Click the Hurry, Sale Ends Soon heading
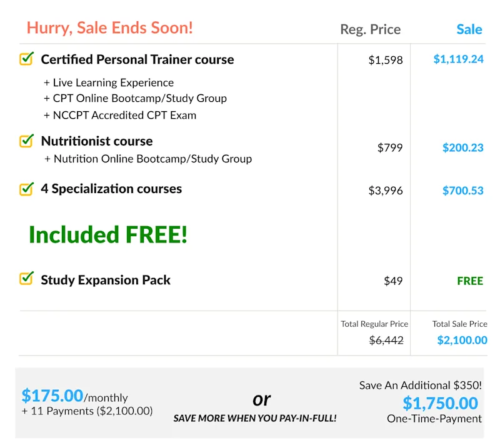This screenshot has height=448, width=500. [x=110, y=27]
